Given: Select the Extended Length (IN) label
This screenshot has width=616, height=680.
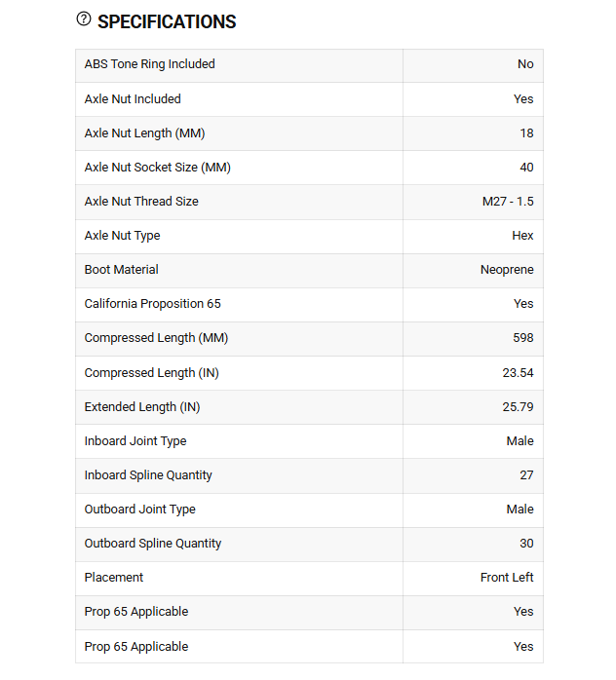Looking at the screenshot, I should tap(142, 407).
